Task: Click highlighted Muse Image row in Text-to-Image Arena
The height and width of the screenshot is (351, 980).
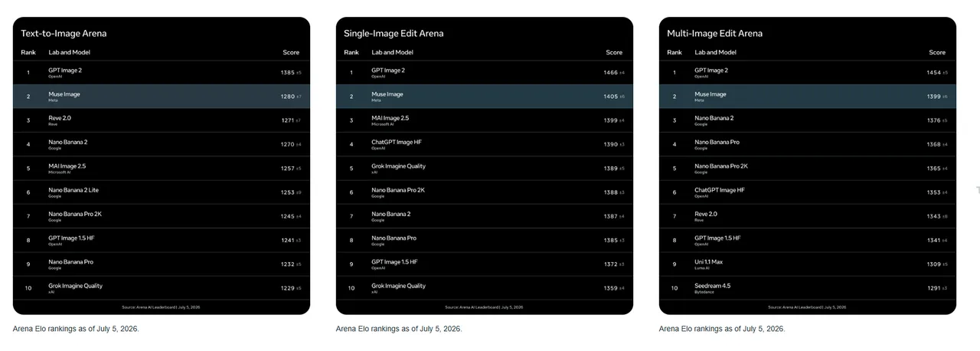Action: tap(162, 97)
